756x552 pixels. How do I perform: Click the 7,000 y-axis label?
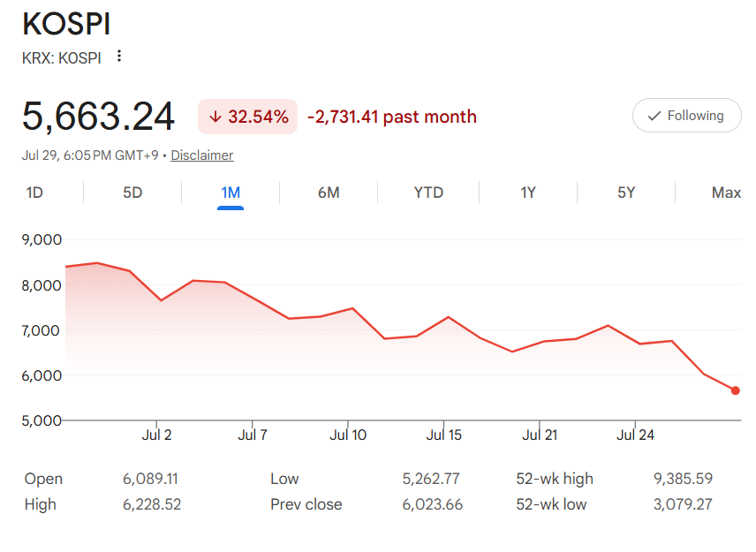tap(41, 330)
